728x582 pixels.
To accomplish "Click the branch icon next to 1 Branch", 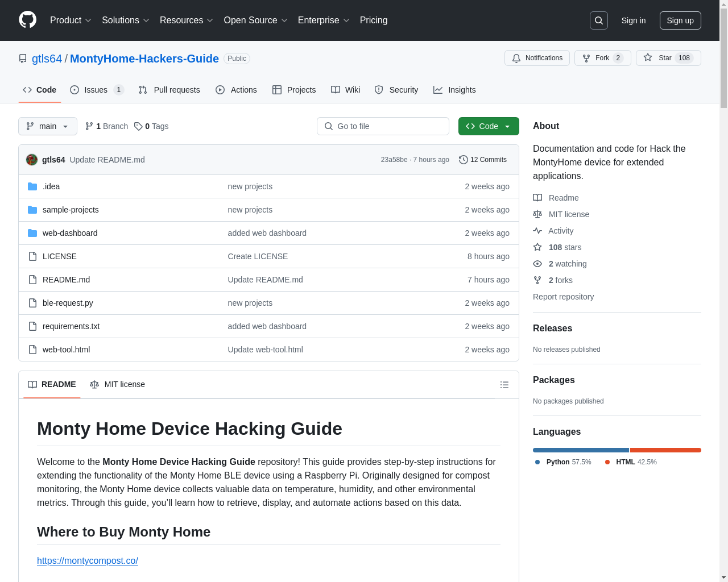I will coord(89,126).
